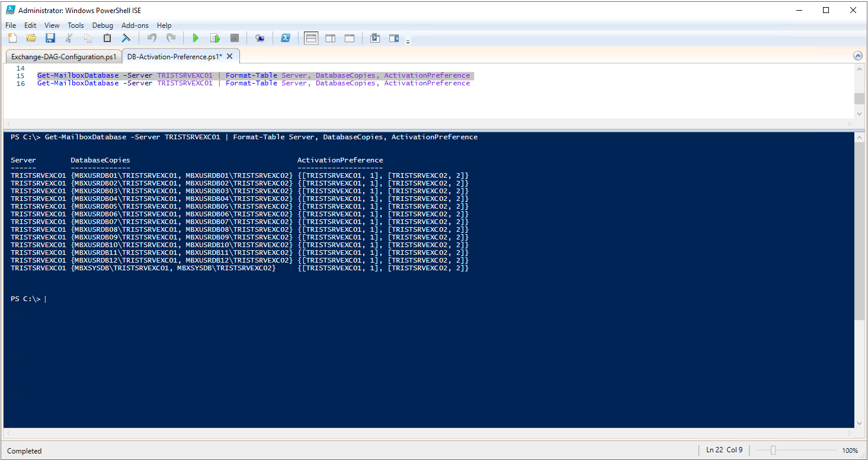The width and height of the screenshot is (868, 460).
Task: Open the Tools menu
Action: pos(76,25)
